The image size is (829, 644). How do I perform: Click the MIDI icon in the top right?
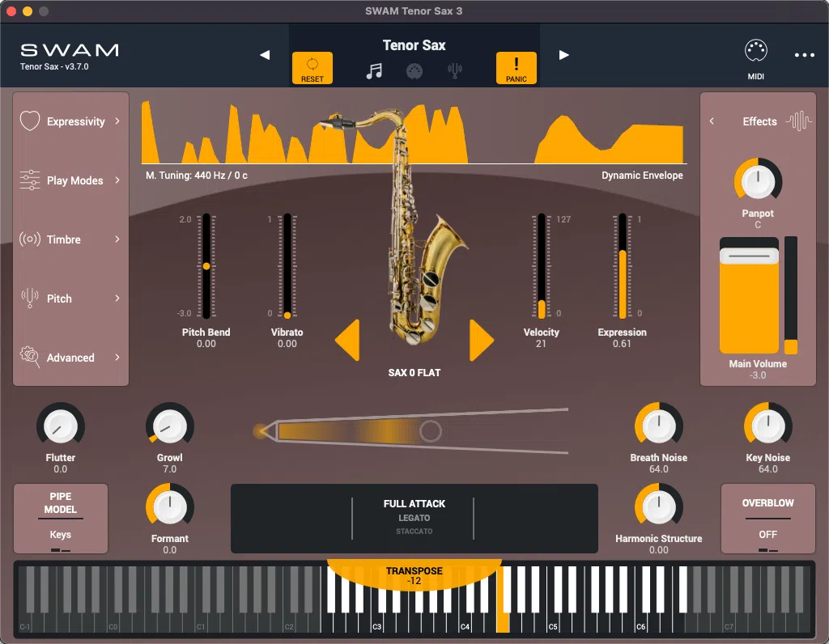point(756,50)
